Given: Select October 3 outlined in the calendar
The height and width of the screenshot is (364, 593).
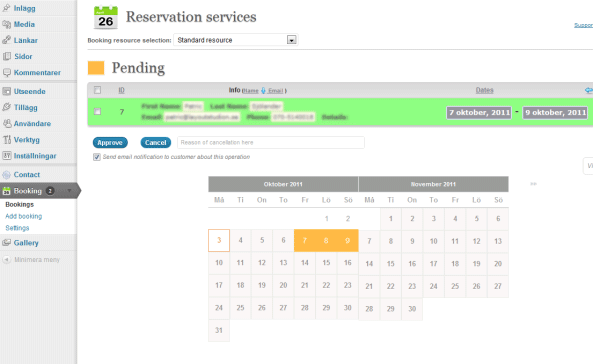Looking at the screenshot, I should click(x=219, y=240).
